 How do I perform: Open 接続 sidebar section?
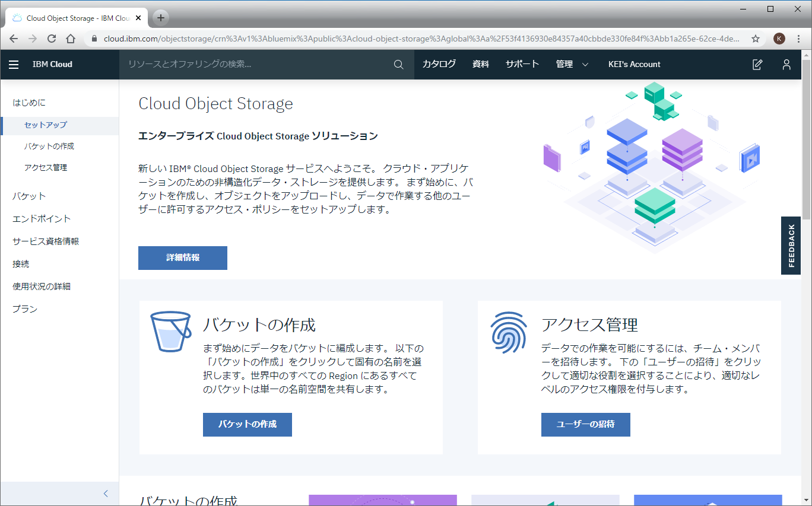[21, 264]
